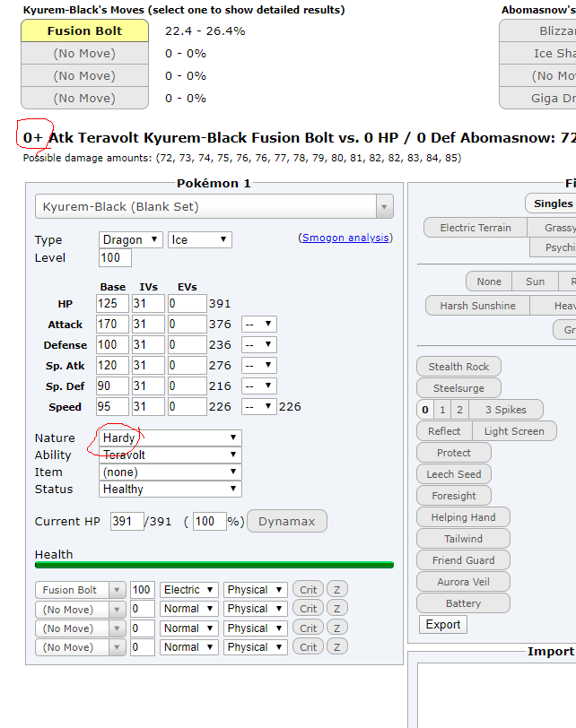Enable the Stealth Rock hazard
576x728 pixels.
pyautogui.click(x=458, y=366)
